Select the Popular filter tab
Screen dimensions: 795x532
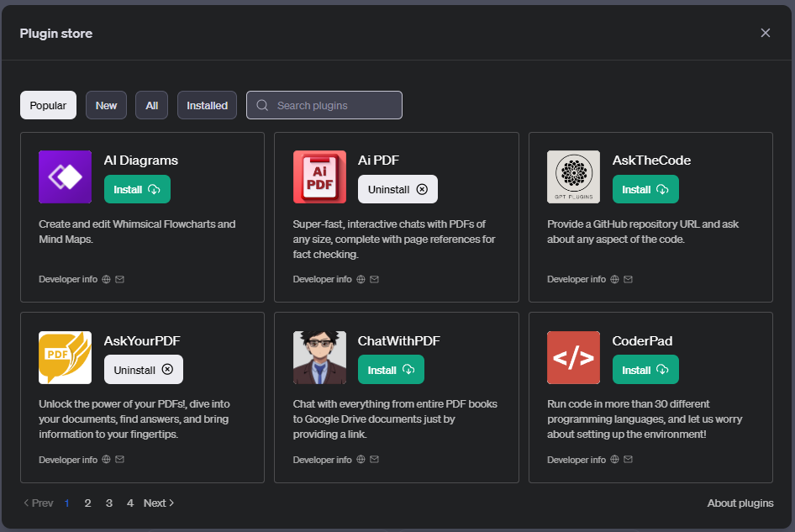48,106
